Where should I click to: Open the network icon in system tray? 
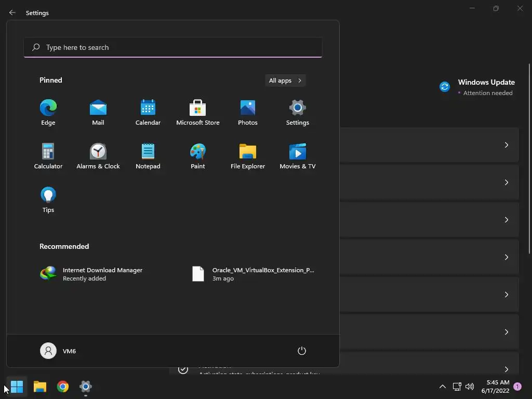click(x=457, y=387)
